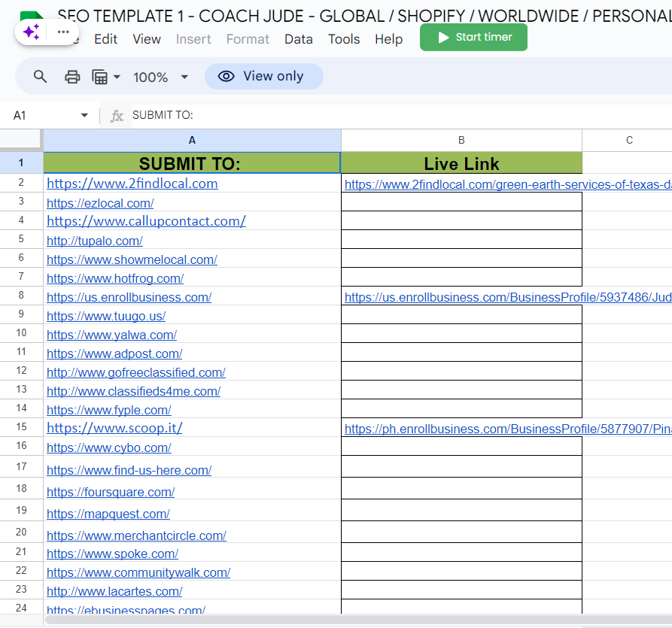Open the https://mapquest.com/ link
672x628 pixels.
point(108,514)
